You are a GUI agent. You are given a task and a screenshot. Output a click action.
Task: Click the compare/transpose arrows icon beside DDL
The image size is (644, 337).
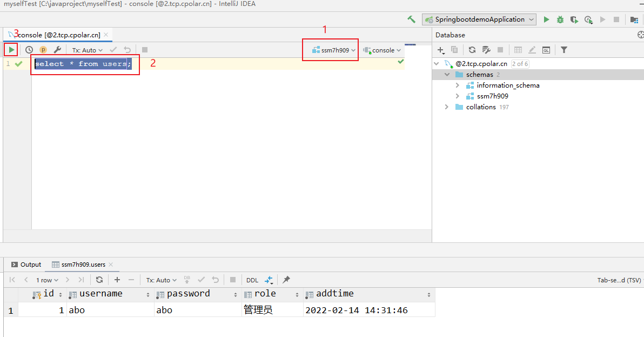click(269, 280)
